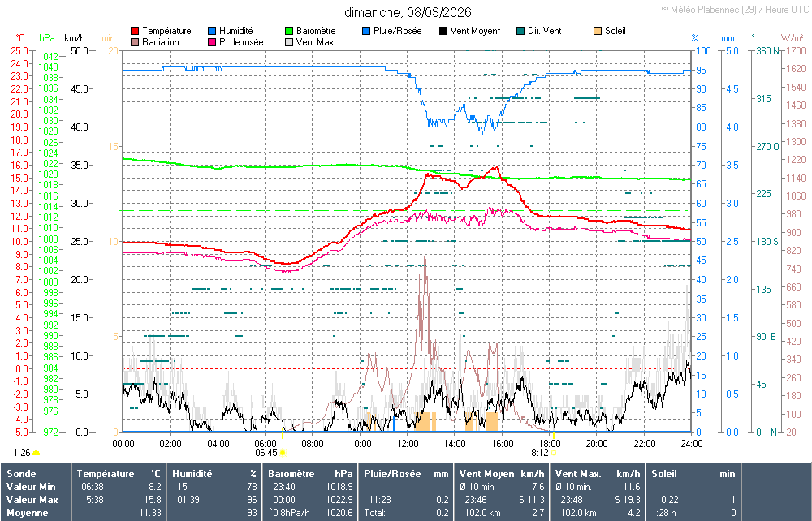Click the green Baromètre legend swatch
Viewport: 812px width, 521px height.
[x=290, y=31]
